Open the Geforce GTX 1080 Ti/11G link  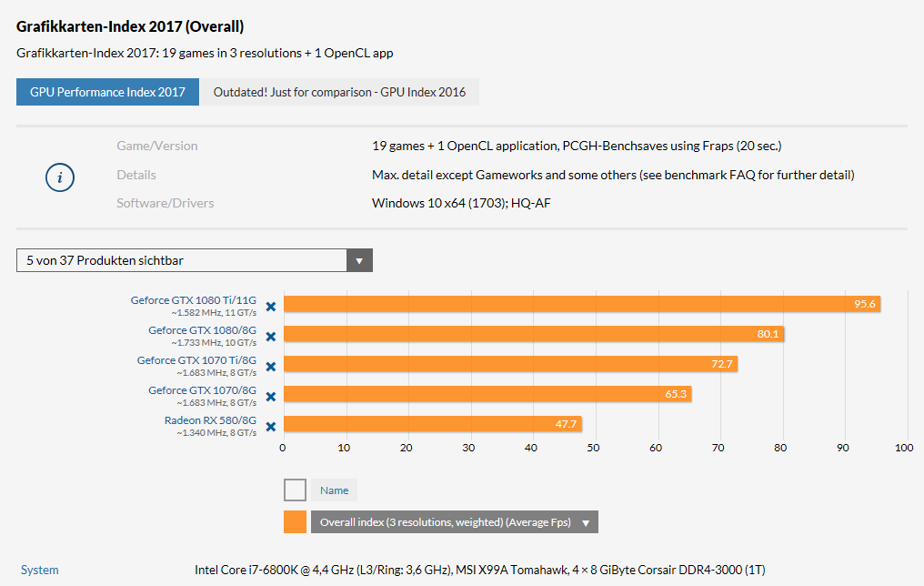click(x=194, y=300)
